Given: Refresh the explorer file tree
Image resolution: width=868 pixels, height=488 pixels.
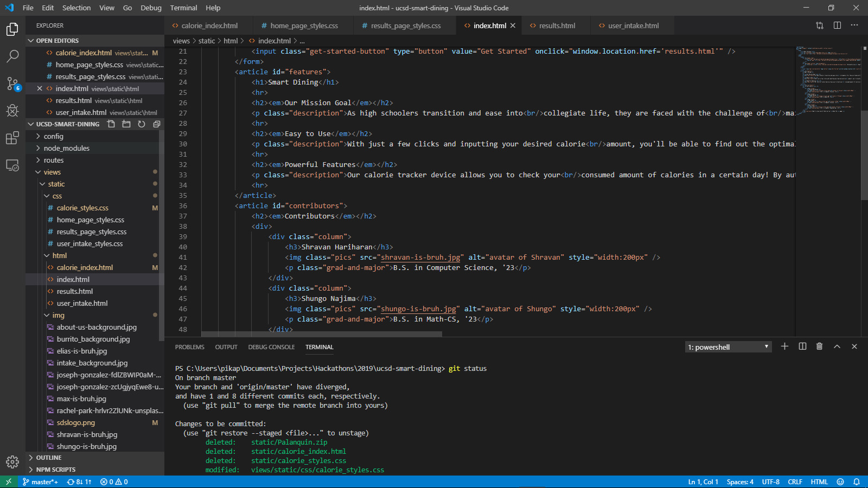Looking at the screenshot, I should (142, 124).
